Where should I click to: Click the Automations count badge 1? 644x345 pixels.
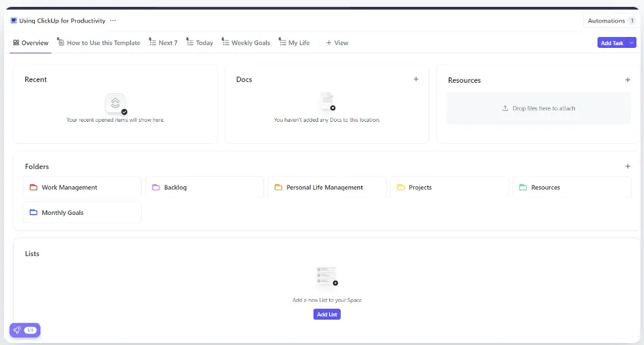pos(632,21)
